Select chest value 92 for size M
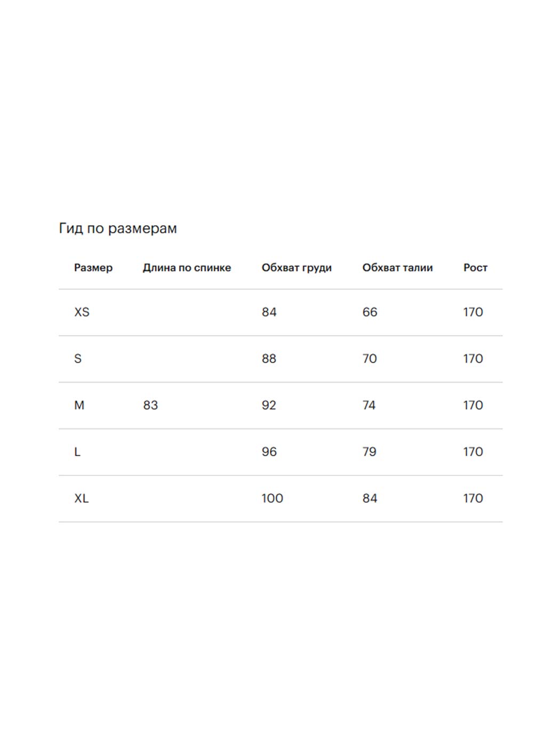560x747 pixels. pos(269,406)
